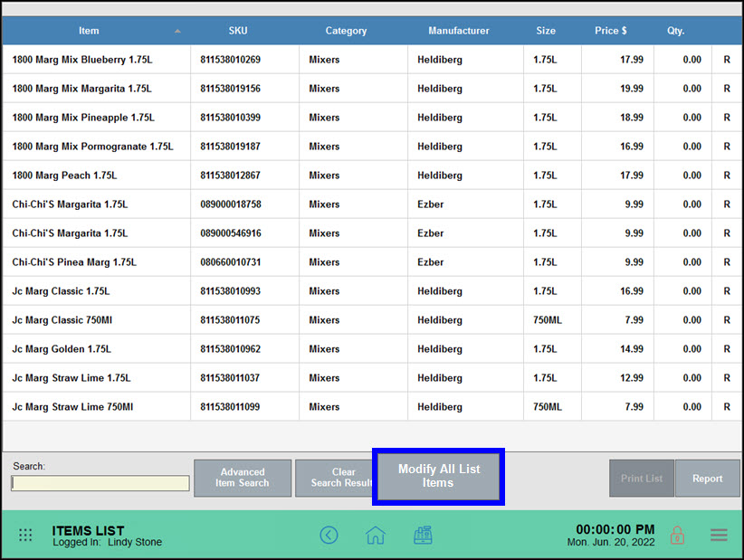This screenshot has height=560, width=744.
Task: Select 1800 Marg Mix Pormogranate 1.75L item
Action: point(92,147)
